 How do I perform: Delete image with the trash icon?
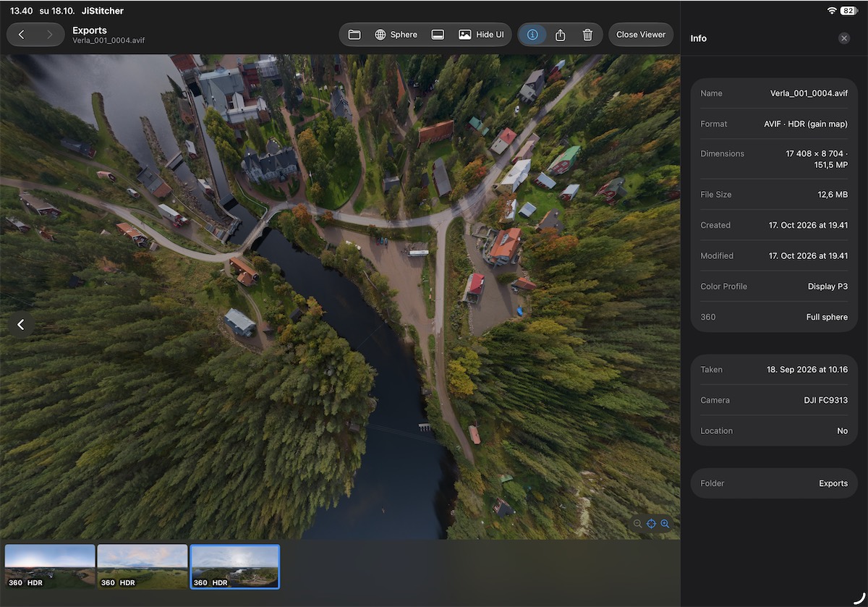pos(587,35)
